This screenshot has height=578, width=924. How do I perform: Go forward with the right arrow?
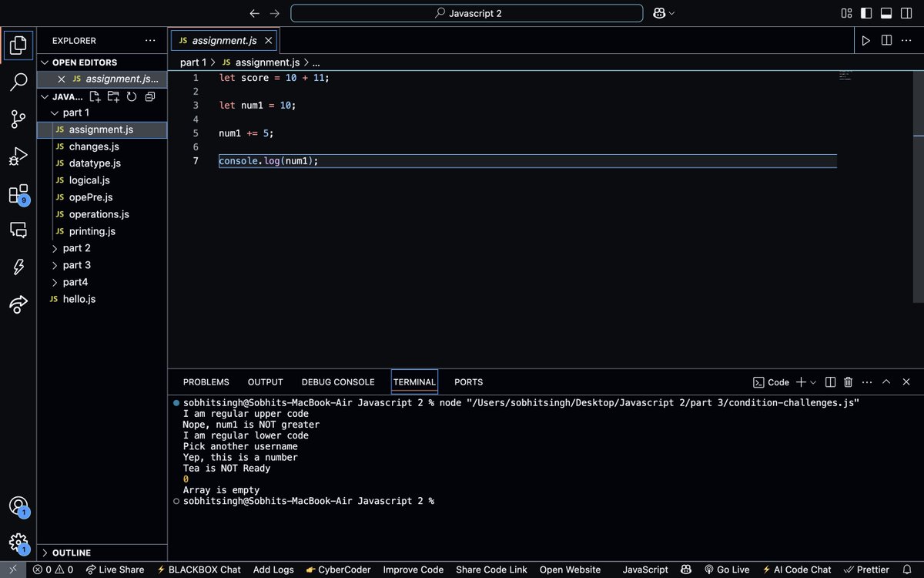point(275,13)
